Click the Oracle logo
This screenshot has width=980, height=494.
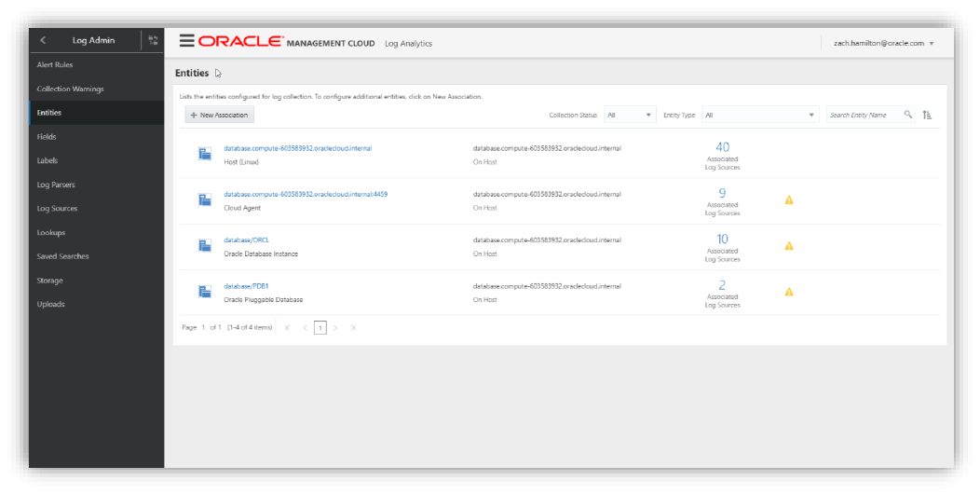pyautogui.click(x=240, y=41)
